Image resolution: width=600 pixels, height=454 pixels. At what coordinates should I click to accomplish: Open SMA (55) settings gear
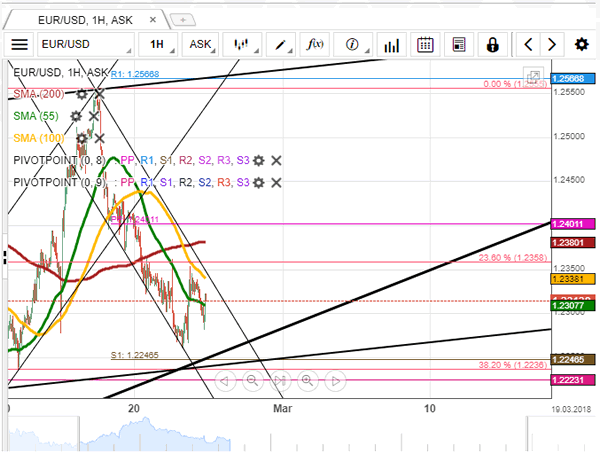click(76, 116)
